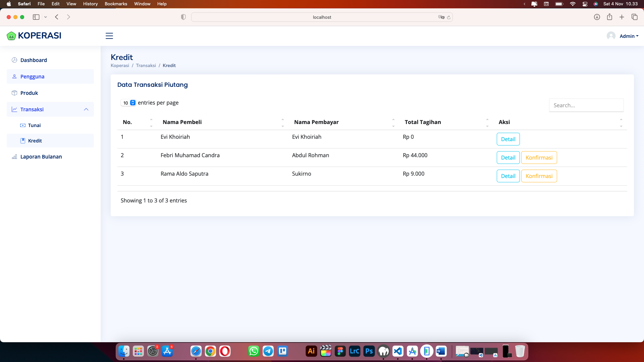
Task: Click the Search input field
Action: [586, 105]
